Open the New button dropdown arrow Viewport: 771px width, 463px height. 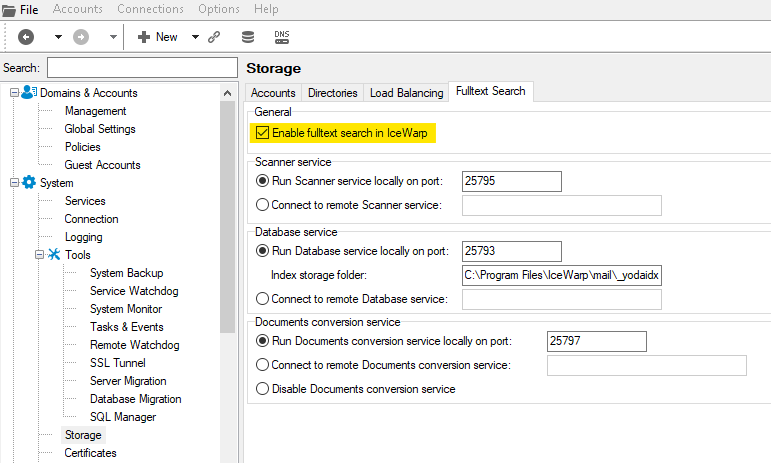click(x=195, y=37)
